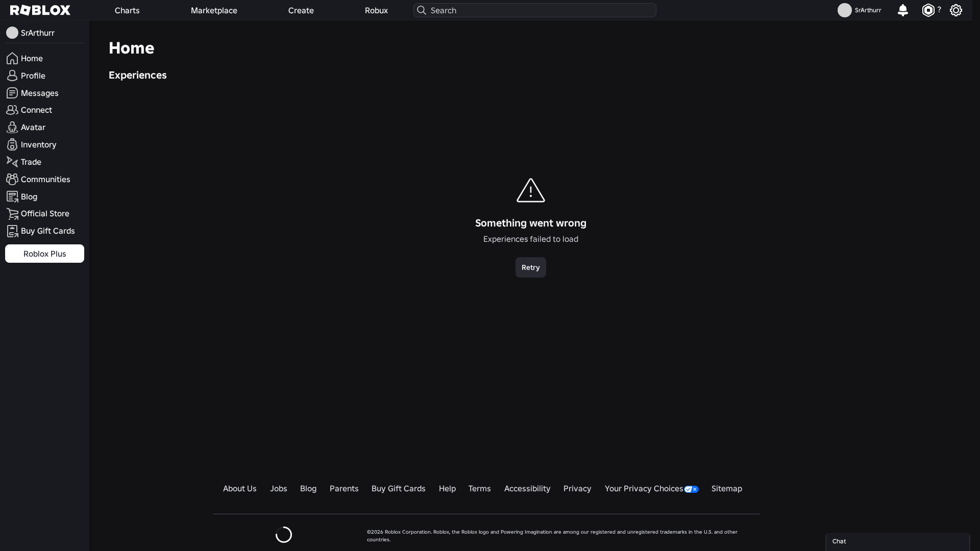Click the Communities icon
The height and width of the screenshot is (551, 980).
(12, 179)
